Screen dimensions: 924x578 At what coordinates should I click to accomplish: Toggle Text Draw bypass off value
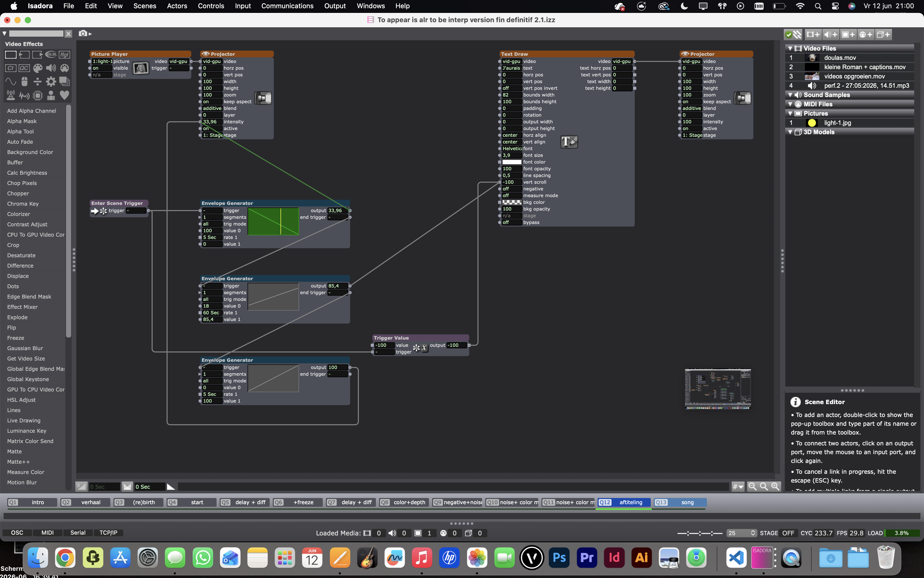[511, 222]
